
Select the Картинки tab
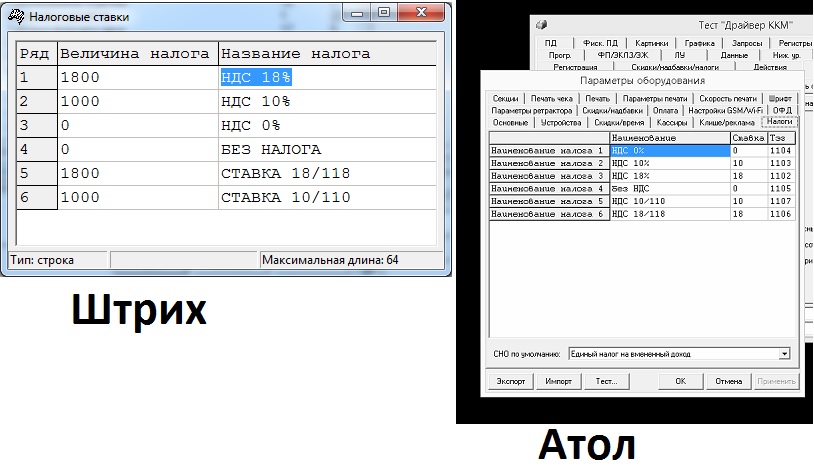[652, 43]
